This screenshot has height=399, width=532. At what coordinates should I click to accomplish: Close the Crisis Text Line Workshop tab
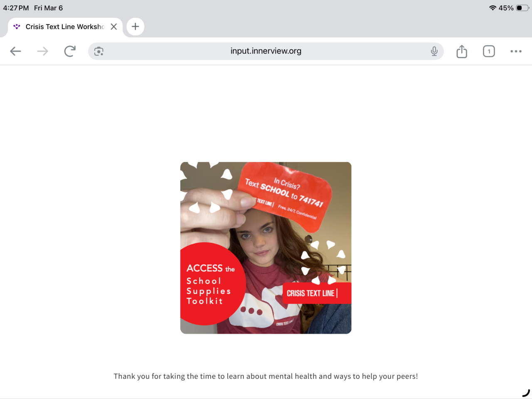pos(114,27)
